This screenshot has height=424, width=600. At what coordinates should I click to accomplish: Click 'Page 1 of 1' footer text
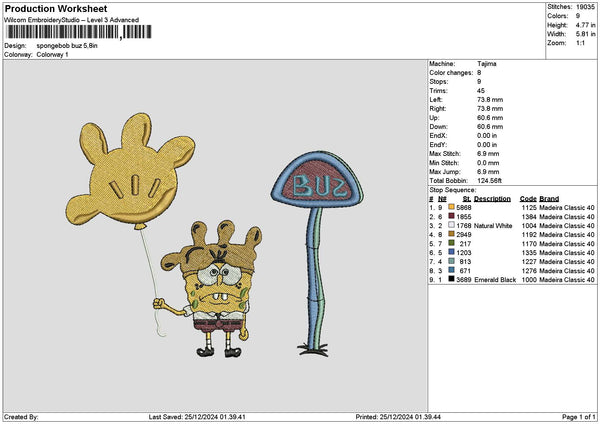click(579, 417)
